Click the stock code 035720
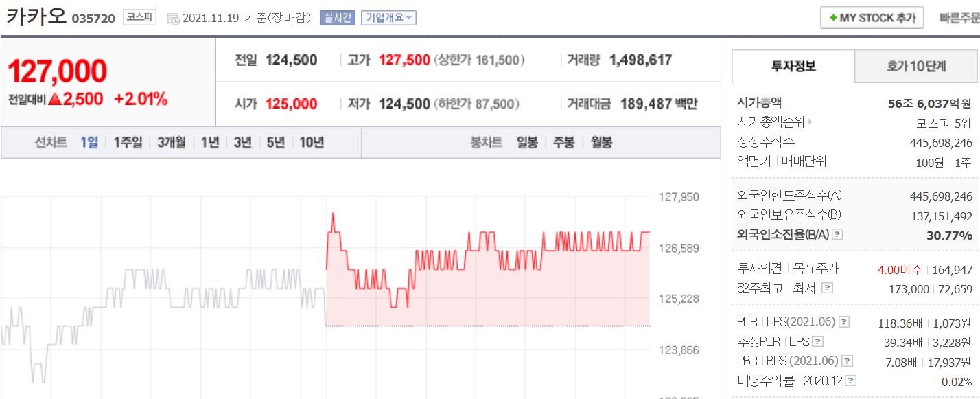Viewport: 980px width, 399px height. [93, 19]
